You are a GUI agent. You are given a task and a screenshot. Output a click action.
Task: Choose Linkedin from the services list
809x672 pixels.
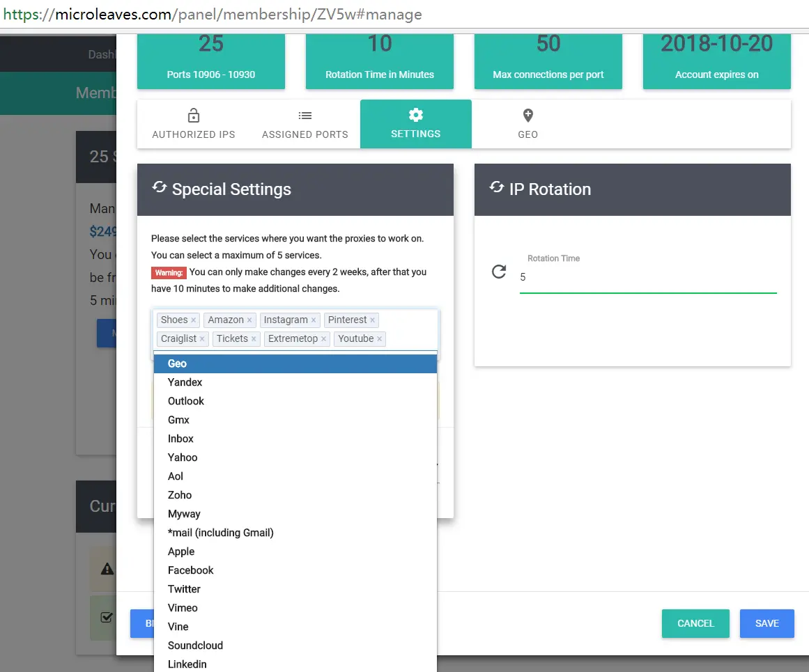point(295,664)
